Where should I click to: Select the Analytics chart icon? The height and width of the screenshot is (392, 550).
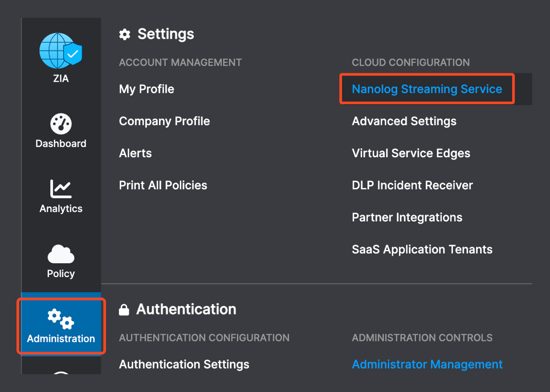coord(61,188)
